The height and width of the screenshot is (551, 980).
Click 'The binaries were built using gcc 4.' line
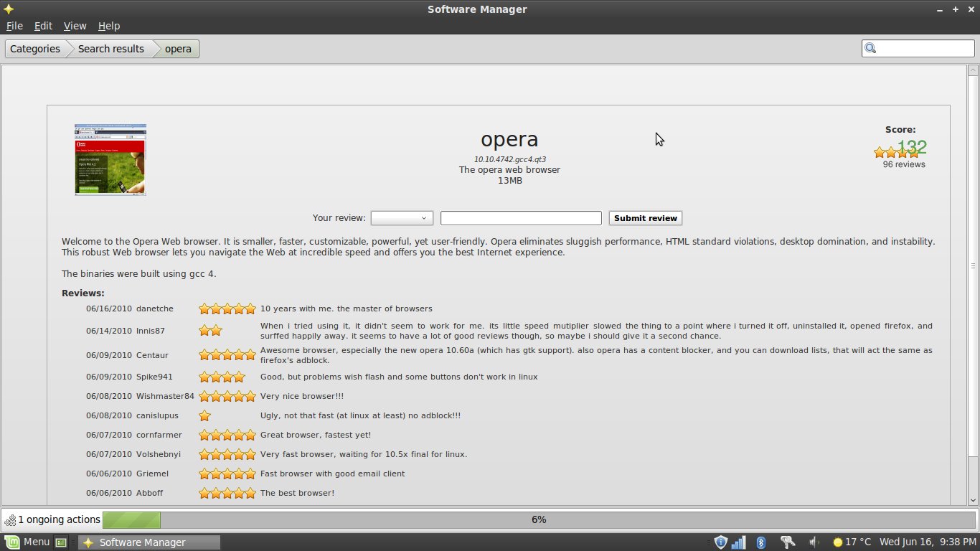coord(139,274)
